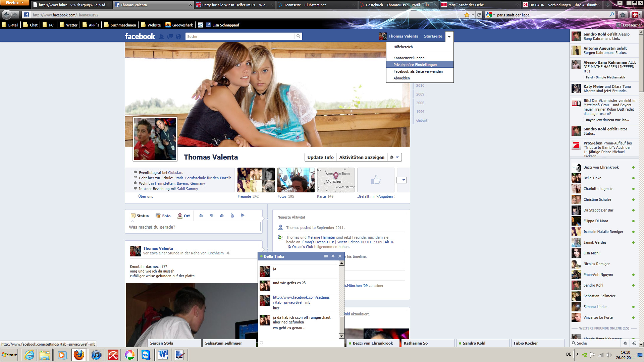Click the Windows Start button
The image size is (644, 362).
pos(9,355)
